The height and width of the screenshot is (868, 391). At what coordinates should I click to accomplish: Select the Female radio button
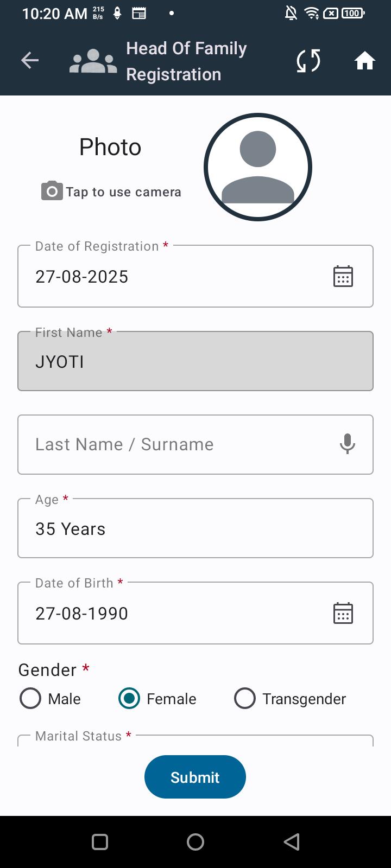pos(129,699)
